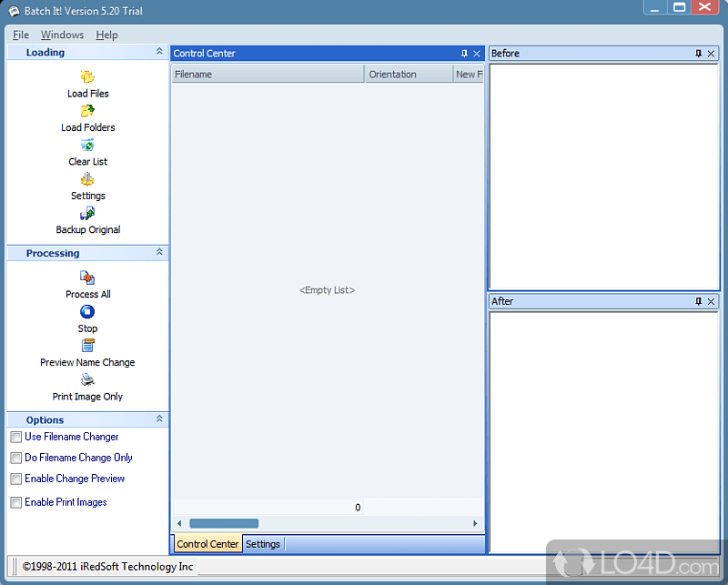Click the Before preview image area
Viewport: 728px width, 585px height.
click(x=603, y=177)
